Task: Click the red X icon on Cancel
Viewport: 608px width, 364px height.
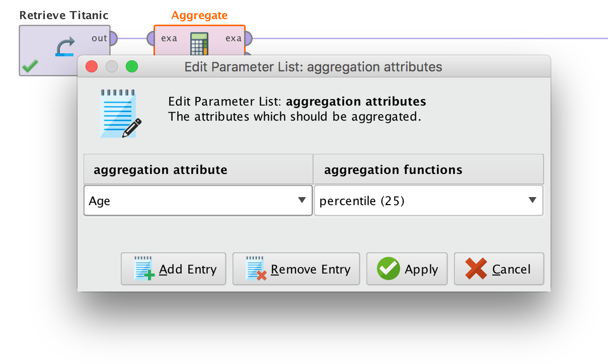Action: [476, 269]
